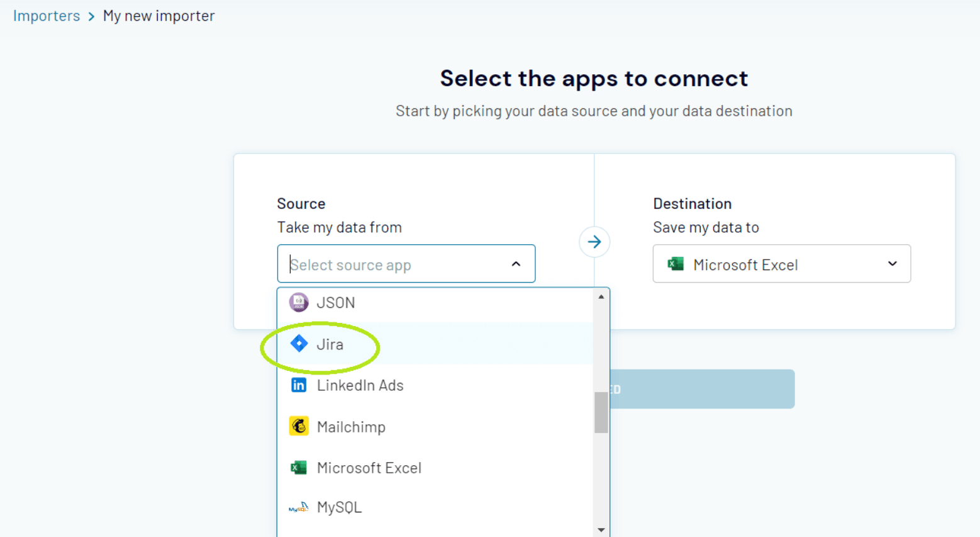
Task: Select Jira from the source list
Action: (330, 344)
